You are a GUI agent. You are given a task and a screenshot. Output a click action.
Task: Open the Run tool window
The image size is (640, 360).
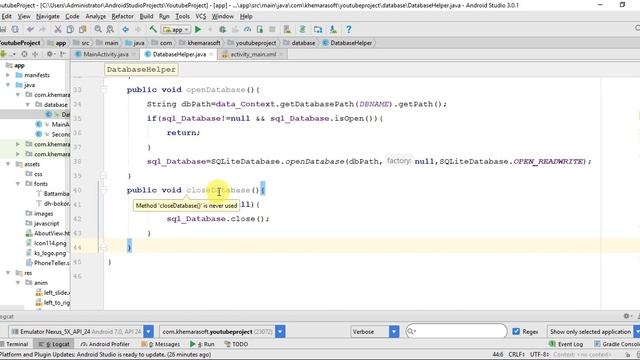tap(202, 344)
